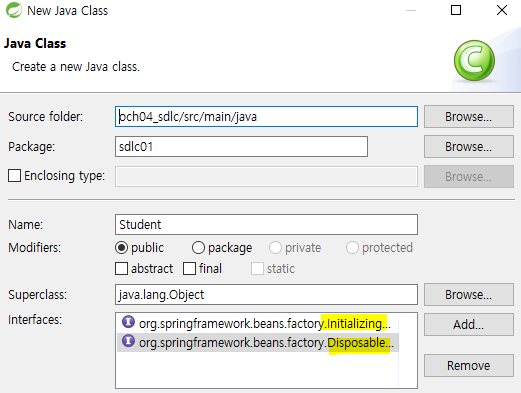Remove the selected interface
Screen dimensions: 521x393
[469, 366]
